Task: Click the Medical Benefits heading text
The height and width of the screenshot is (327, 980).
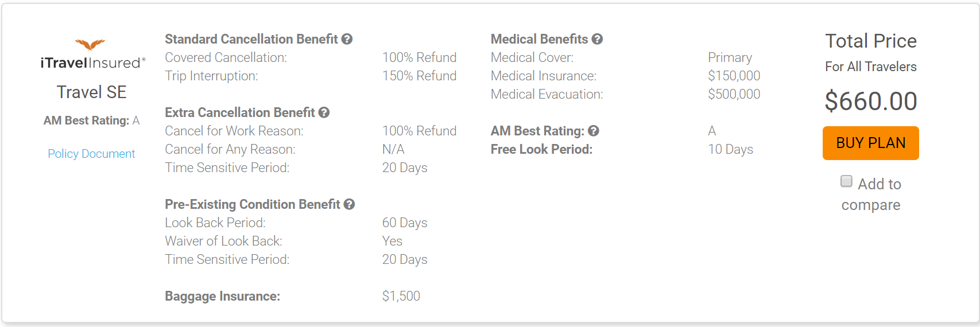Action: (x=539, y=39)
